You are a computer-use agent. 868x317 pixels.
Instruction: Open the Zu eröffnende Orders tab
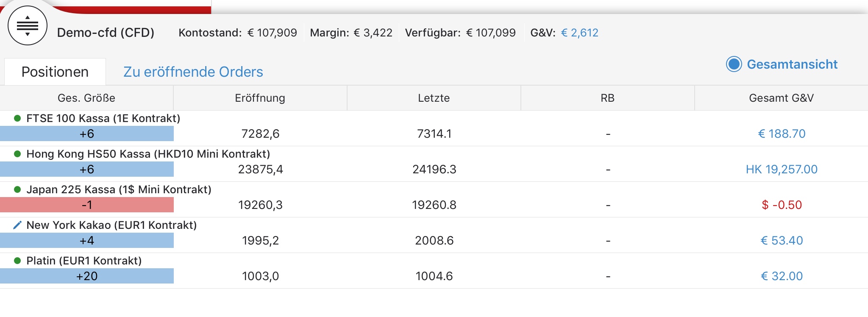click(193, 72)
